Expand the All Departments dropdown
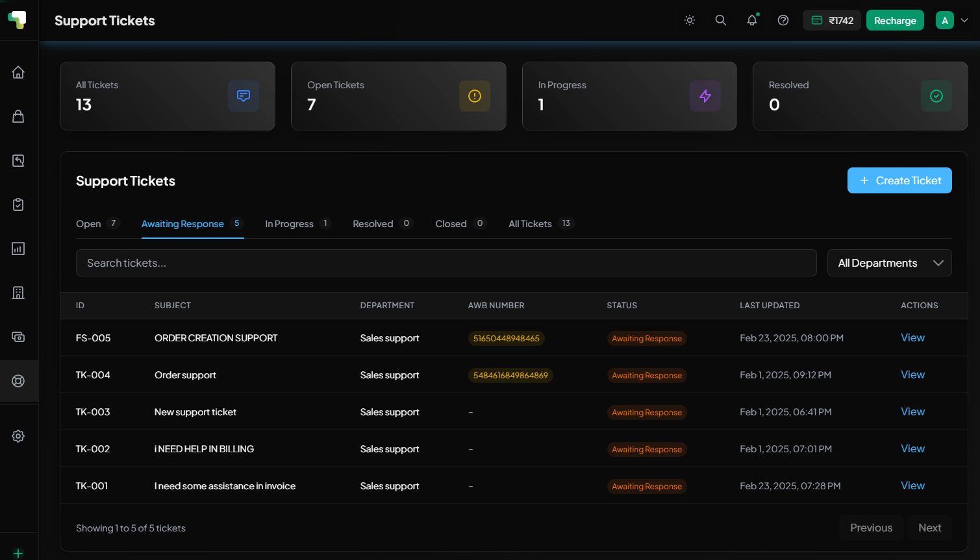Screen dimensions: 980x560 [889, 263]
